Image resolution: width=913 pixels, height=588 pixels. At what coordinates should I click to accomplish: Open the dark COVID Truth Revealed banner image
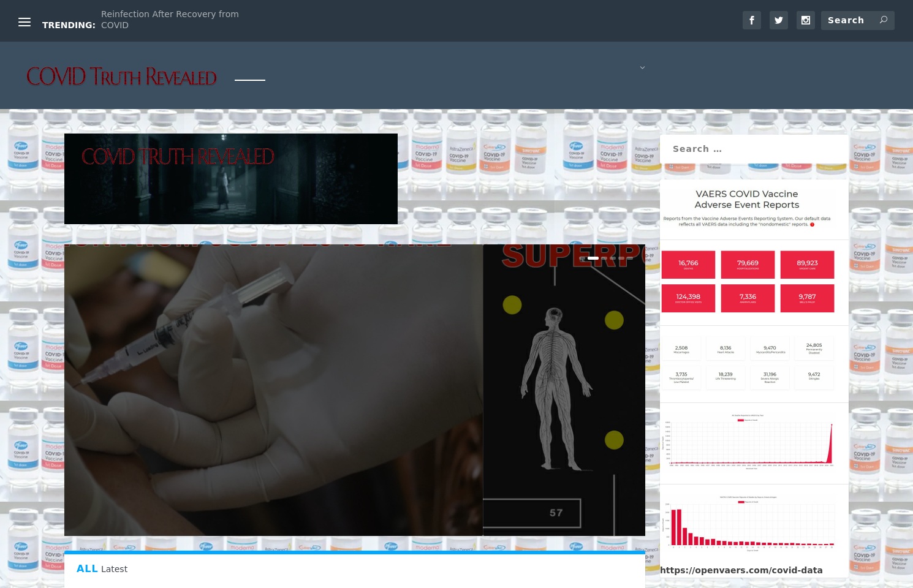coord(231,179)
